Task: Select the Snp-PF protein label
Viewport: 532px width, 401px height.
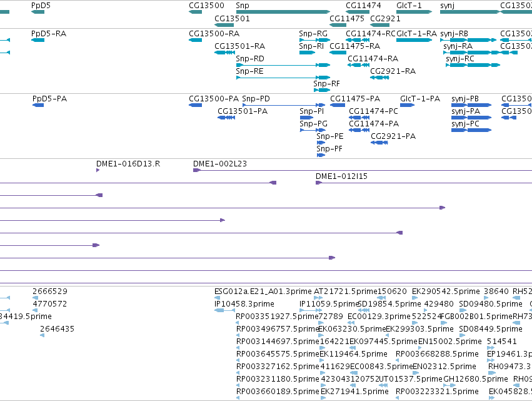Action: pos(329,149)
